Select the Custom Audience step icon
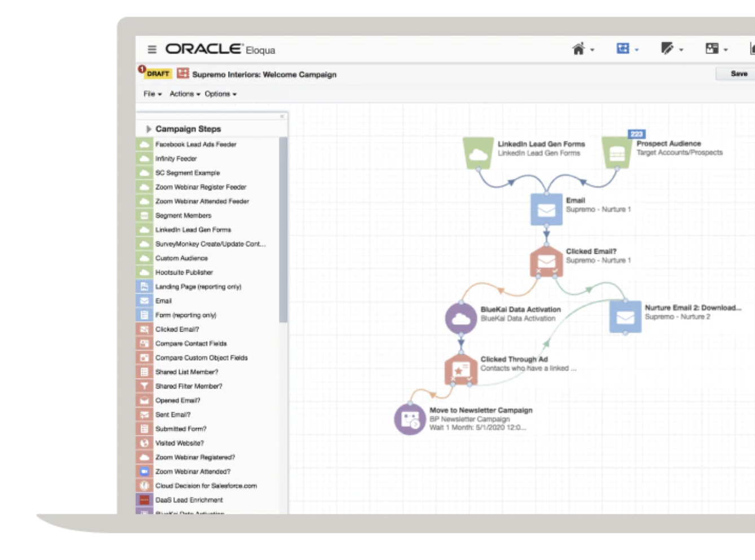Screen dimensions: 755x560 144,258
